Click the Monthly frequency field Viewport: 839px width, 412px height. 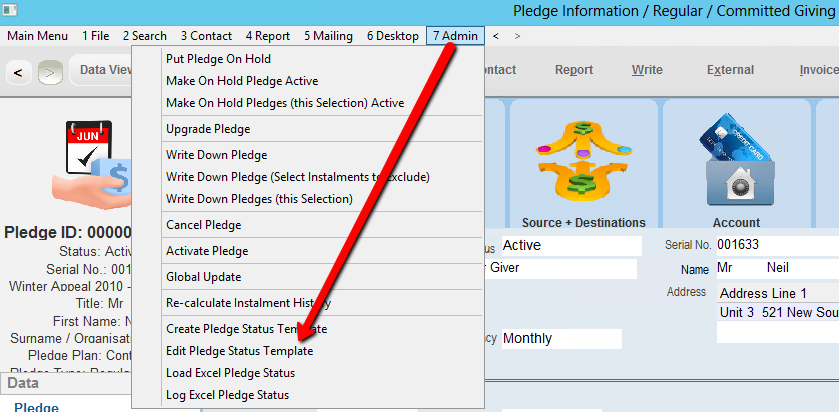point(561,339)
